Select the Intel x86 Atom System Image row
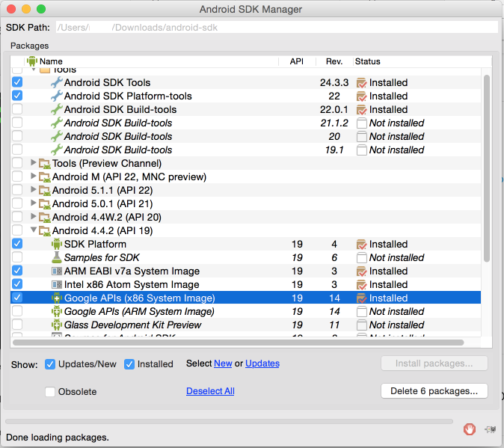This screenshot has height=448, width=504. [245, 285]
